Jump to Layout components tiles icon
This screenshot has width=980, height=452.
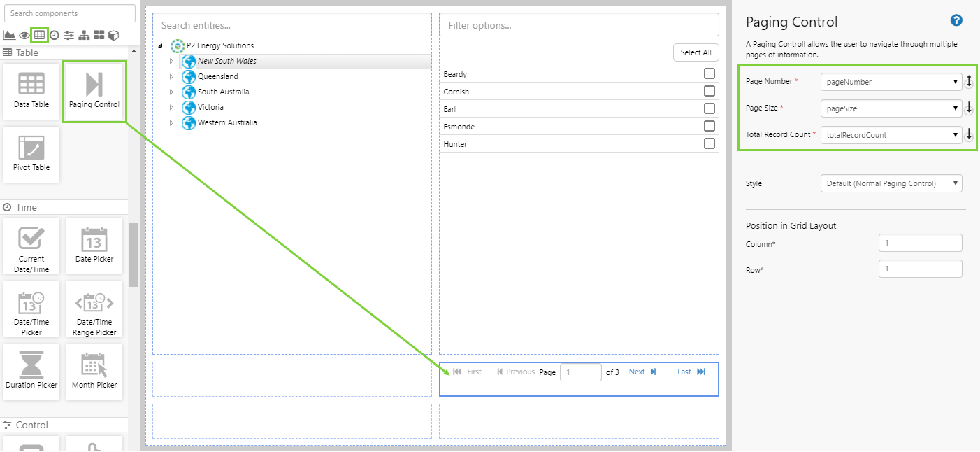[x=99, y=35]
